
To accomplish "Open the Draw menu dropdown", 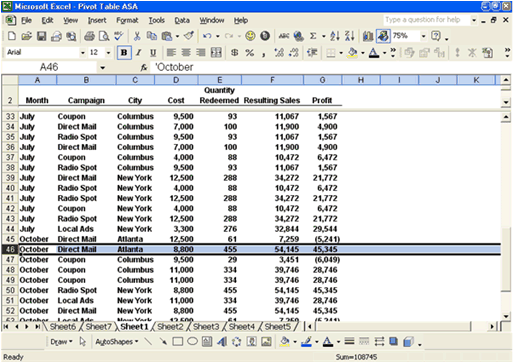I will pos(61,342).
